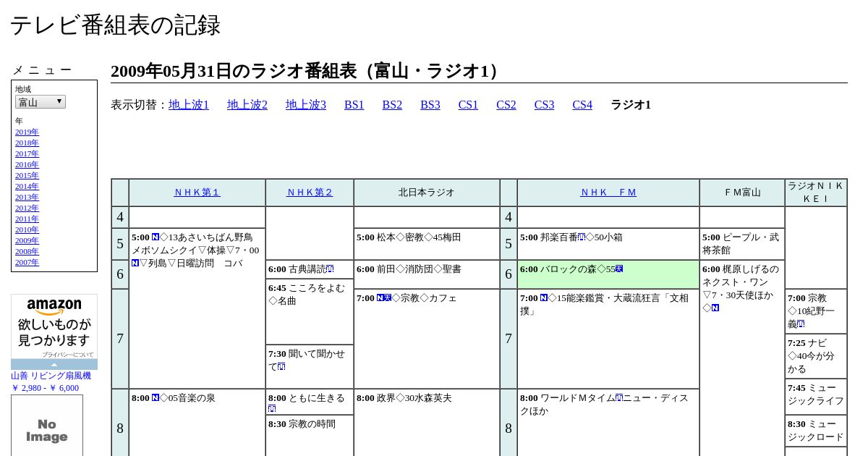The height and width of the screenshot is (456, 868).
Task: Select the current ラジオ1 view label
Action: [x=631, y=105]
